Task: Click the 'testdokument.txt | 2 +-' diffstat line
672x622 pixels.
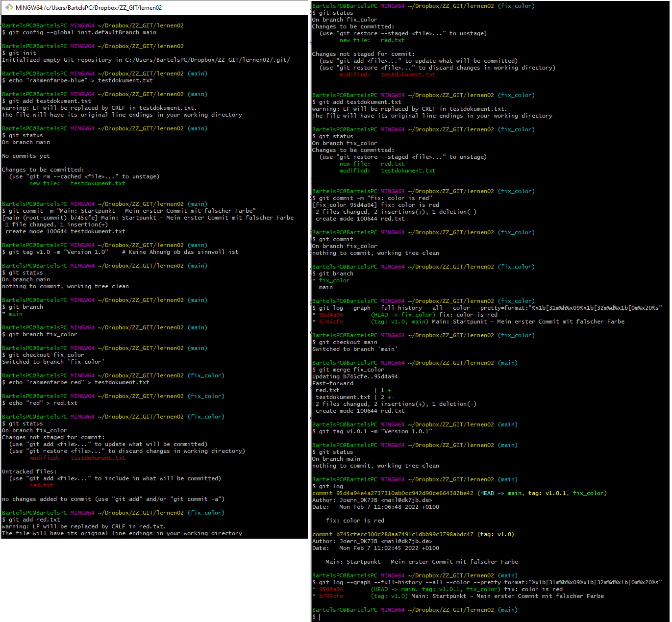Action: tap(355, 397)
